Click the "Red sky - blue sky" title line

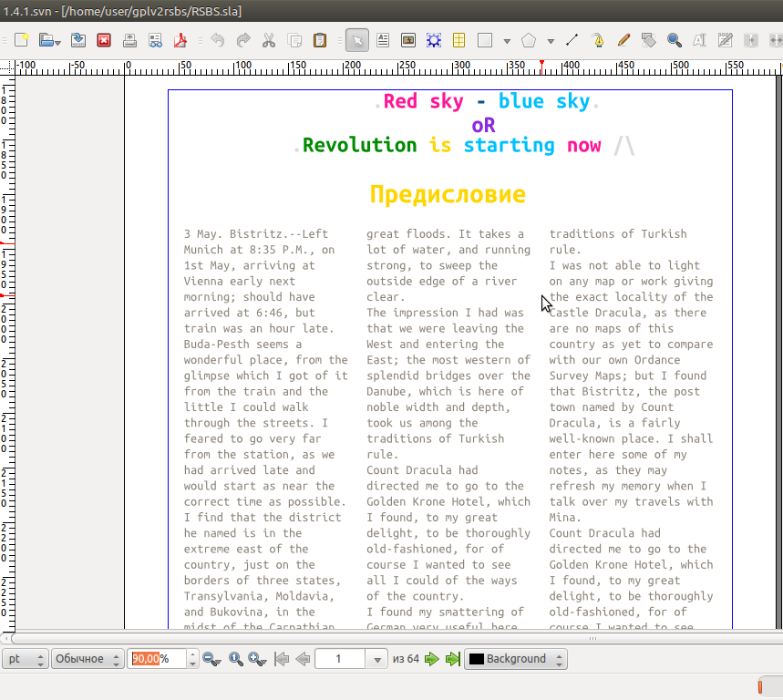click(487, 101)
